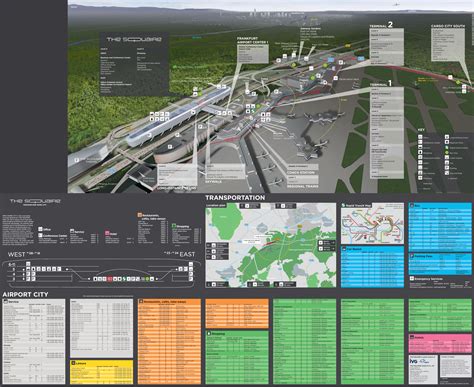Click the orange Restaurants icon in Squaire legend

[x=140, y=215]
